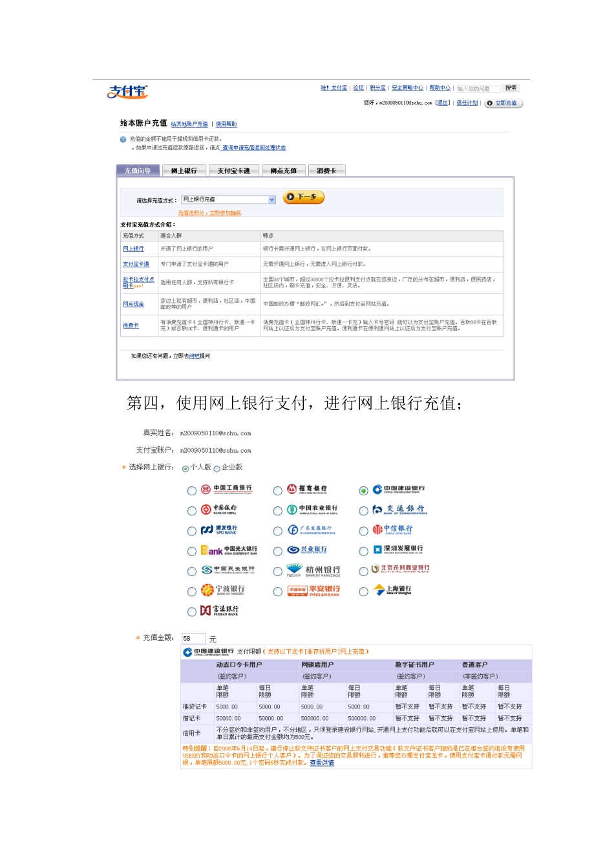
Task: Select the radio button for 交通银行
Action: [x=364, y=511]
